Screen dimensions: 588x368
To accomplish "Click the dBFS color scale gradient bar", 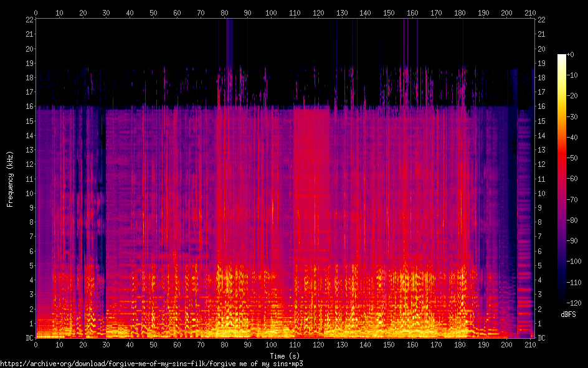I will tap(561, 178).
